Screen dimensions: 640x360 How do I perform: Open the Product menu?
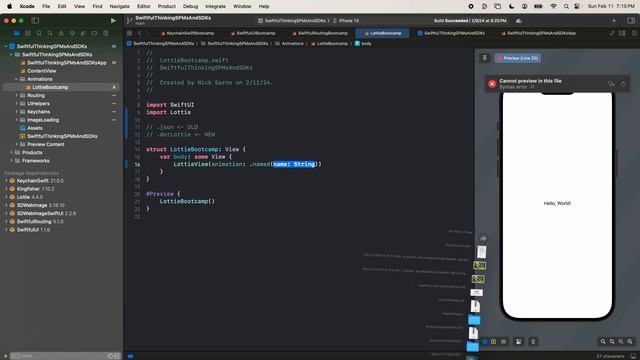[167, 6]
